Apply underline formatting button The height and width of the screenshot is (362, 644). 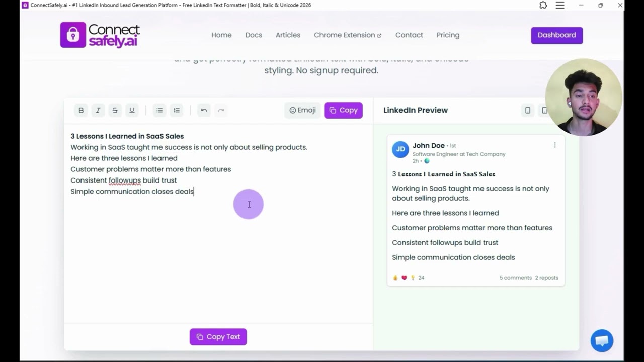tap(132, 110)
